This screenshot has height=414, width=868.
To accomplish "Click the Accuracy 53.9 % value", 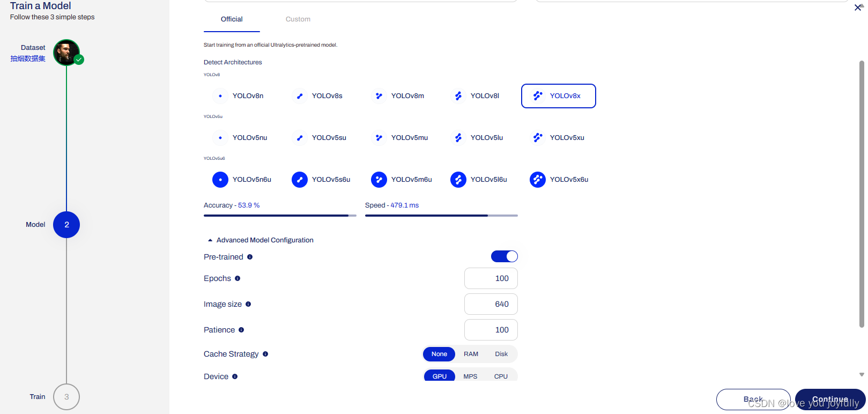I will pyautogui.click(x=249, y=205).
